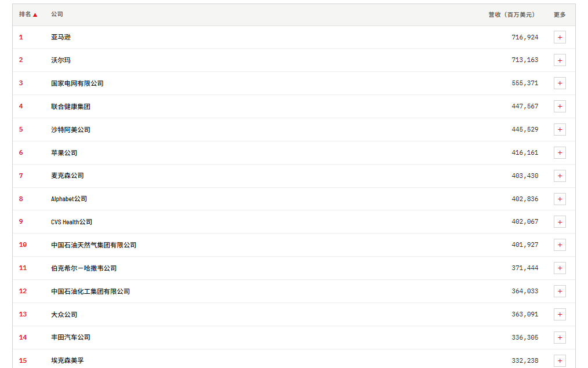Sort by 排名 column header
This screenshot has height=368, width=588.
coord(25,14)
